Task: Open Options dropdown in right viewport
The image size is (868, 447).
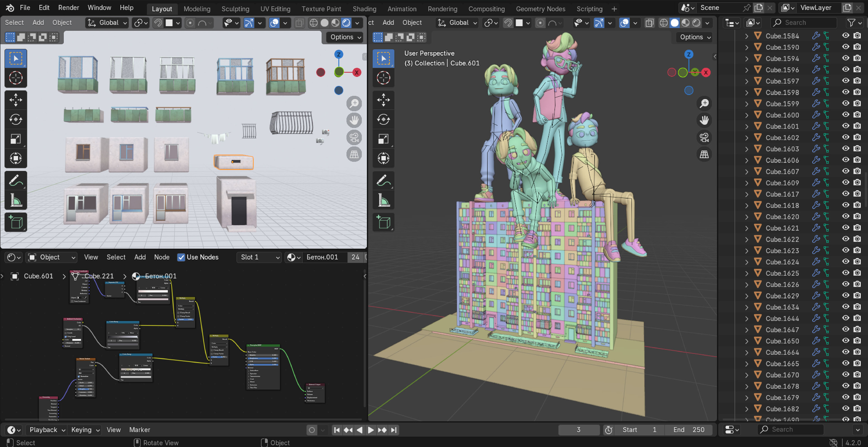Action: 695,37
